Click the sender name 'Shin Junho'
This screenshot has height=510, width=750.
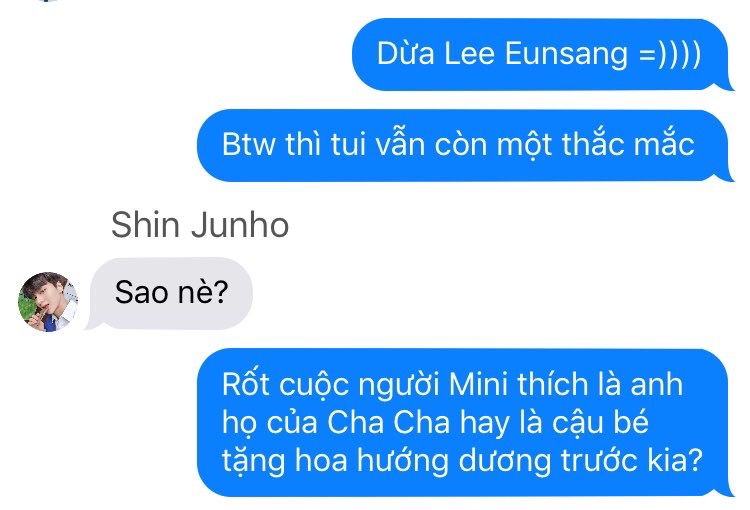(x=200, y=224)
